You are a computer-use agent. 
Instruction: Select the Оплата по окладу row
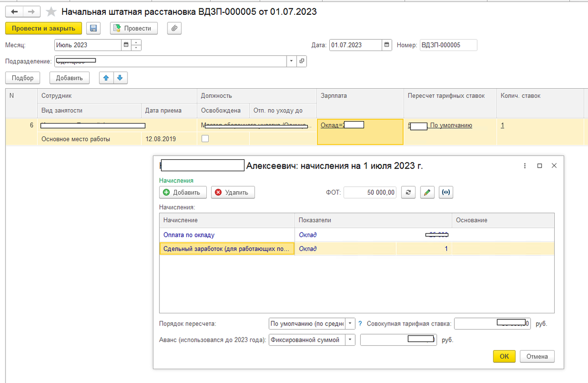tap(357, 235)
